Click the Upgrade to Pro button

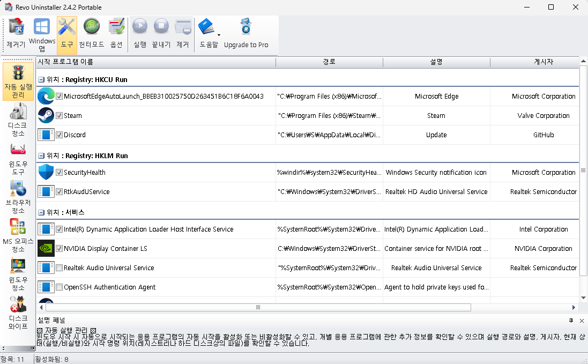click(247, 32)
